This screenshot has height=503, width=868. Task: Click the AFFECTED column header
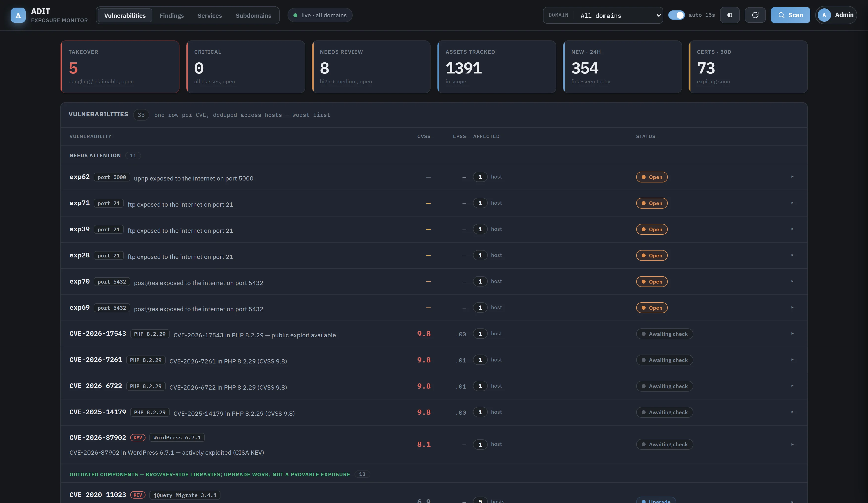[x=486, y=136]
